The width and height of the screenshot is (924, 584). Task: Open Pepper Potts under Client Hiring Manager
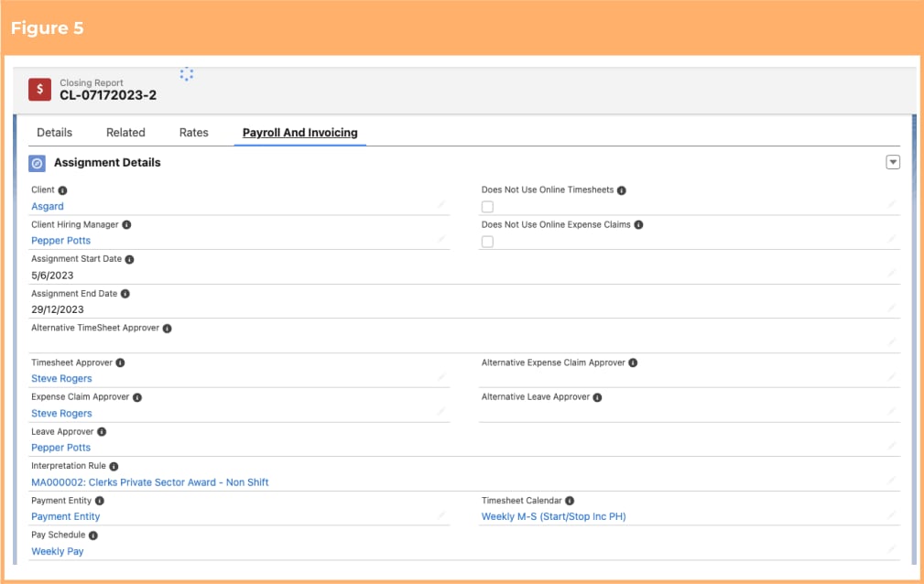tap(60, 241)
